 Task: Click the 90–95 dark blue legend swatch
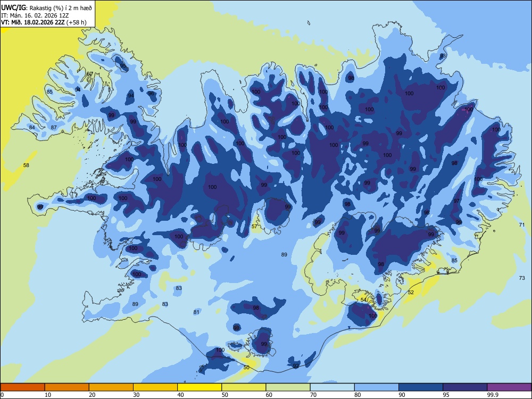point(421,387)
